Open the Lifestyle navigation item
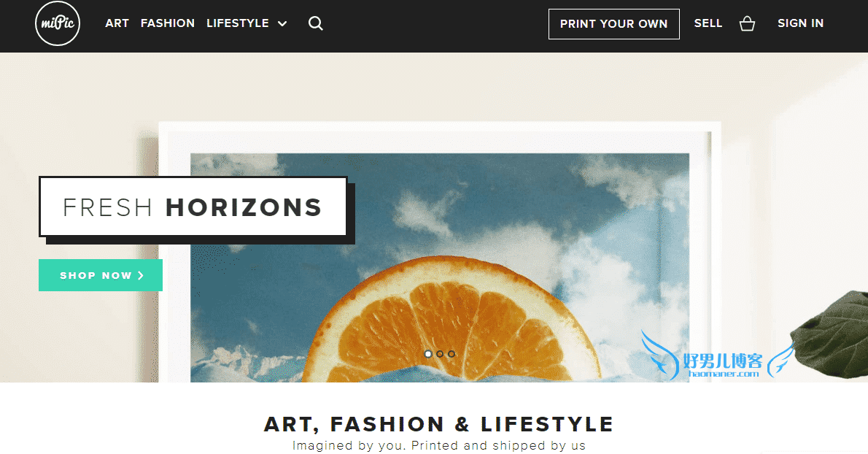The image size is (868, 454). 238,23
